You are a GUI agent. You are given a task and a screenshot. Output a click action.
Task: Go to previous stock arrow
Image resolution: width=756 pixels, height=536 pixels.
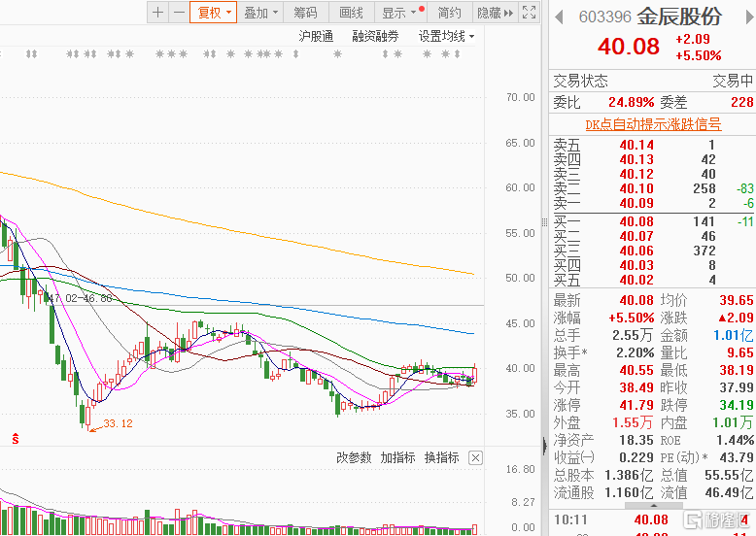pyautogui.click(x=559, y=17)
